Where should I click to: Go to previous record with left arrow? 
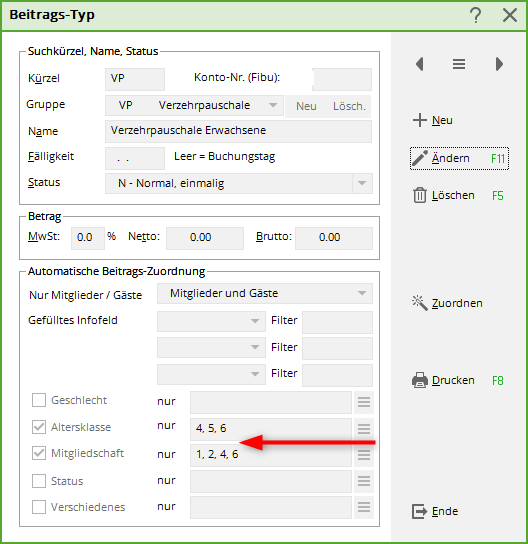pos(420,64)
